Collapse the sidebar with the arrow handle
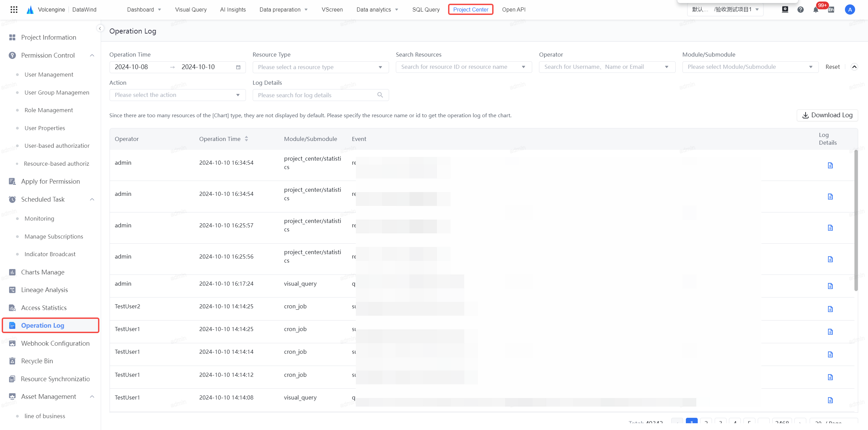Viewport: 868px width, 430px height. point(100,28)
